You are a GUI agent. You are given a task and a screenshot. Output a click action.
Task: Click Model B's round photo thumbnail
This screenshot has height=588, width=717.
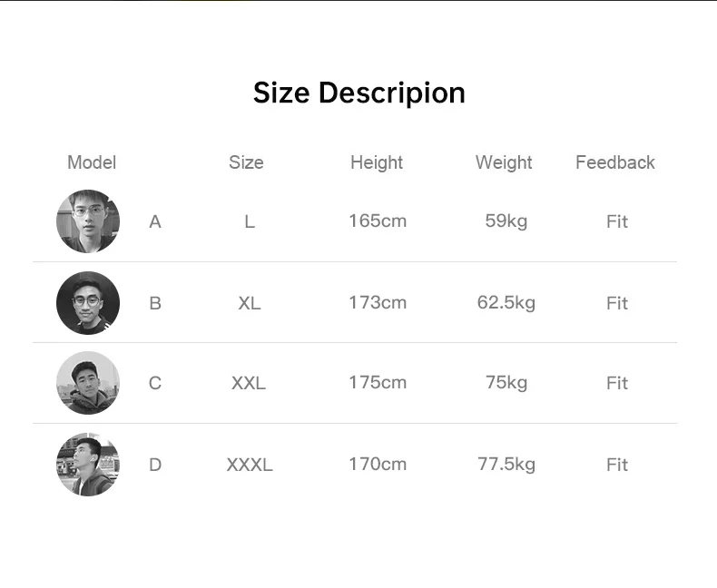[x=88, y=303]
